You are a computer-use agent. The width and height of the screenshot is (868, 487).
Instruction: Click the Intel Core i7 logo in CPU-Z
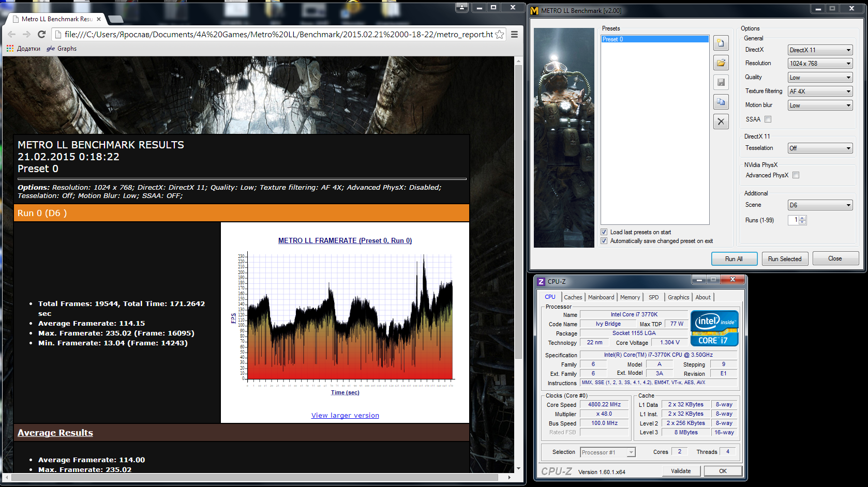pos(714,328)
